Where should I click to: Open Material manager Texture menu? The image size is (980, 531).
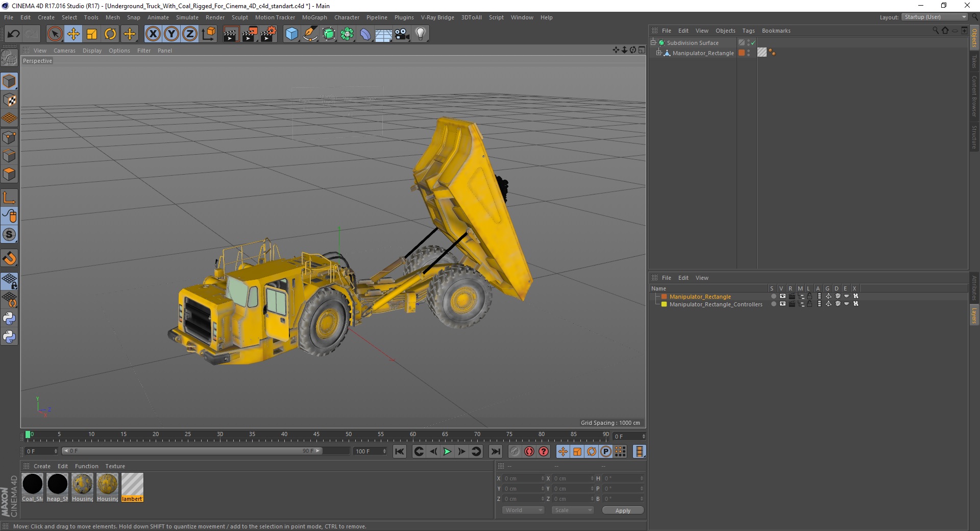[x=115, y=466]
